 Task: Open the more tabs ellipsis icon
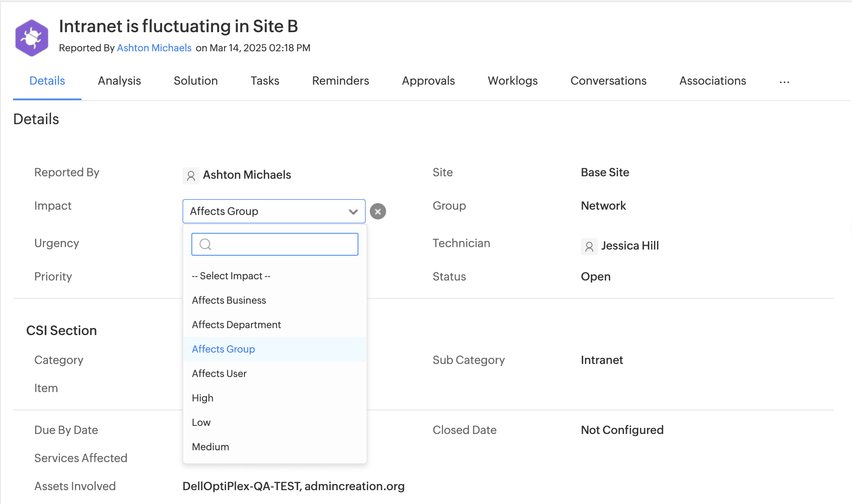pos(784,81)
